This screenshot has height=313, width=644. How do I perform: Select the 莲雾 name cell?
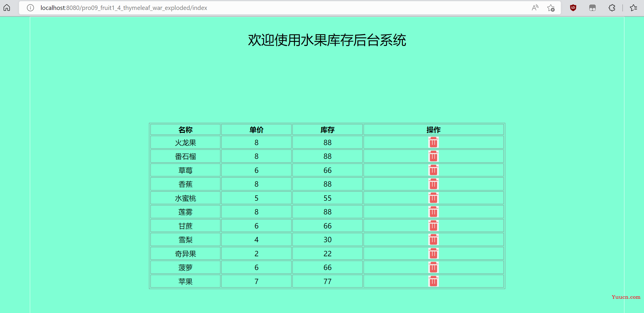pyautogui.click(x=185, y=212)
